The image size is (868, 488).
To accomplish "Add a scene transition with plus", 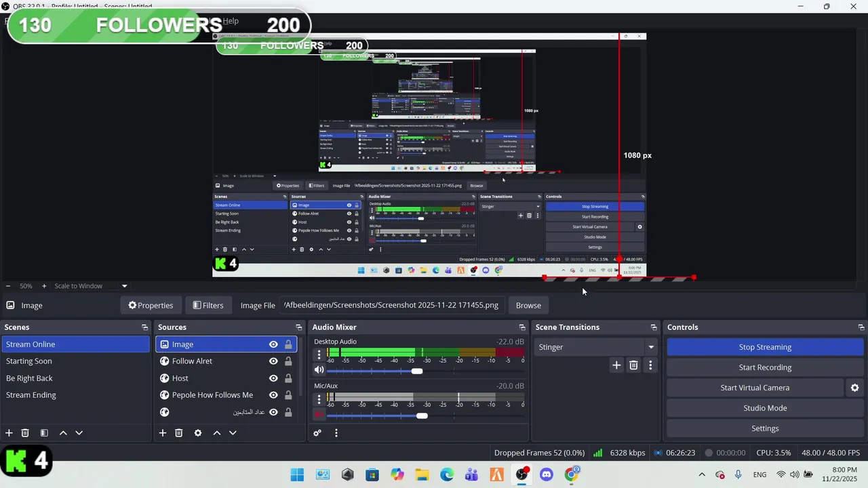I will click(x=616, y=365).
